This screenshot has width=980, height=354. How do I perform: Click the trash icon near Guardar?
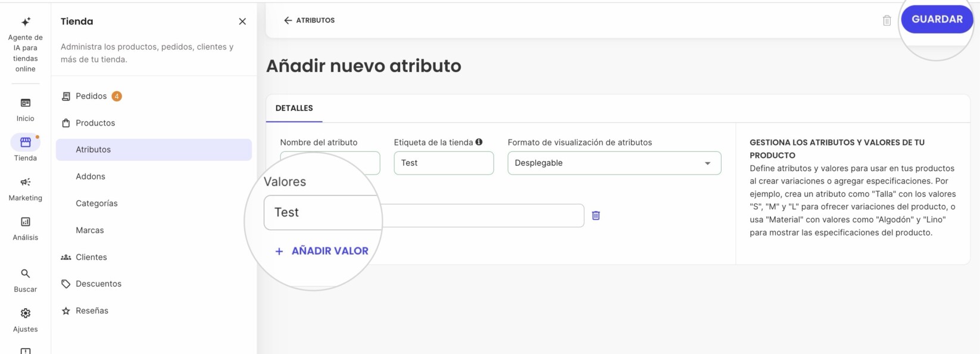tap(887, 20)
